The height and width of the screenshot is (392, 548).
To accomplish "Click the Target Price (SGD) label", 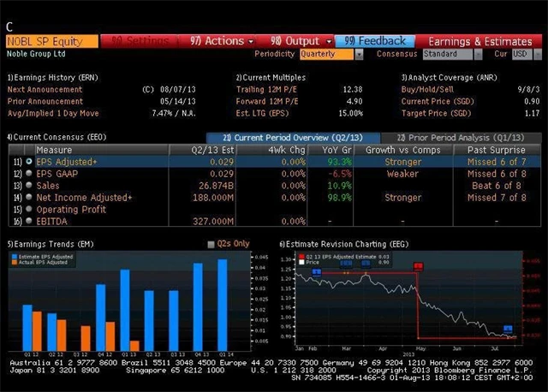I will 436,113.
